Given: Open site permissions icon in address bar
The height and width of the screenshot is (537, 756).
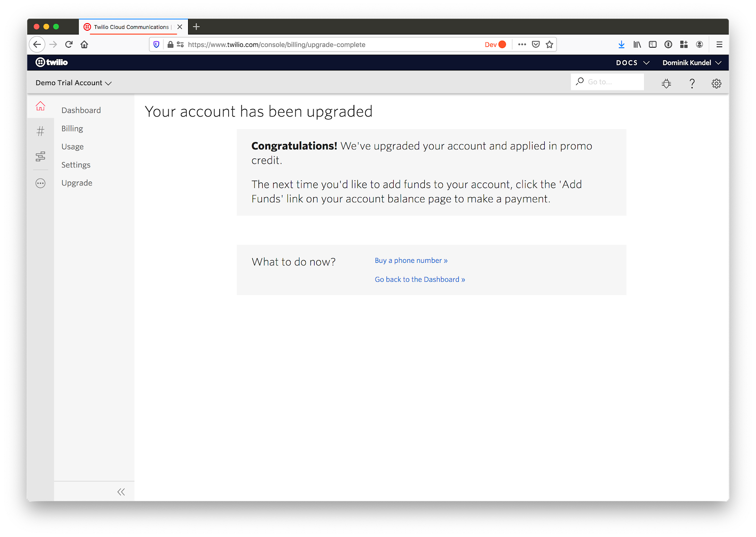Looking at the screenshot, I should pos(180,44).
